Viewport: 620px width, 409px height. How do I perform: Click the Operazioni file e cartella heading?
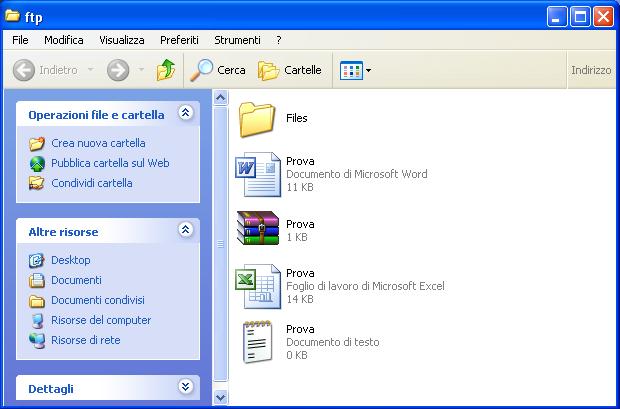[96, 115]
